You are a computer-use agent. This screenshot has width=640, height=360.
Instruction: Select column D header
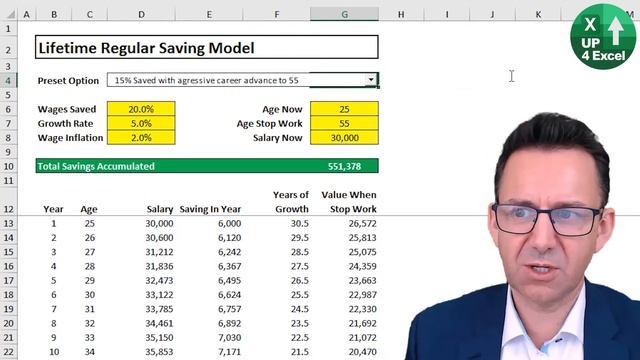pyautogui.click(x=141, y=15)
